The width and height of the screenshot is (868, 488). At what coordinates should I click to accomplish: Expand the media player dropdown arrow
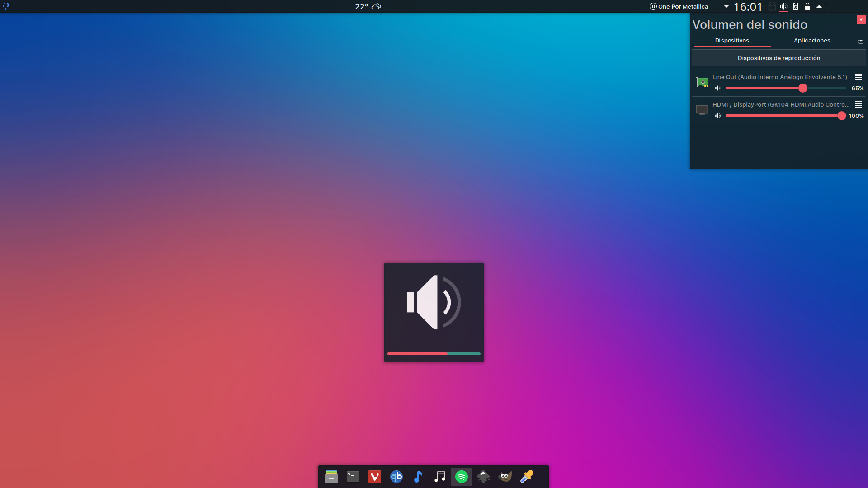coord(726,6)
